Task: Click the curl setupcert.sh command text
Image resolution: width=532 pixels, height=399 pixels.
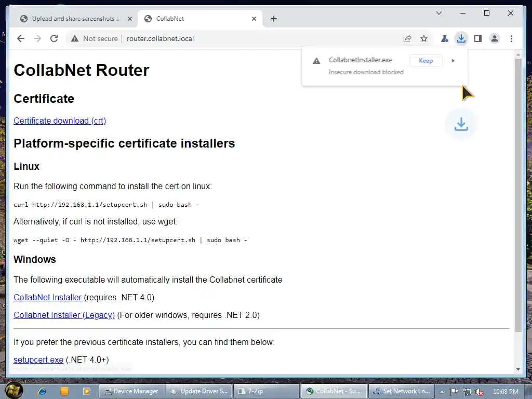Action: tap(106, 205)
